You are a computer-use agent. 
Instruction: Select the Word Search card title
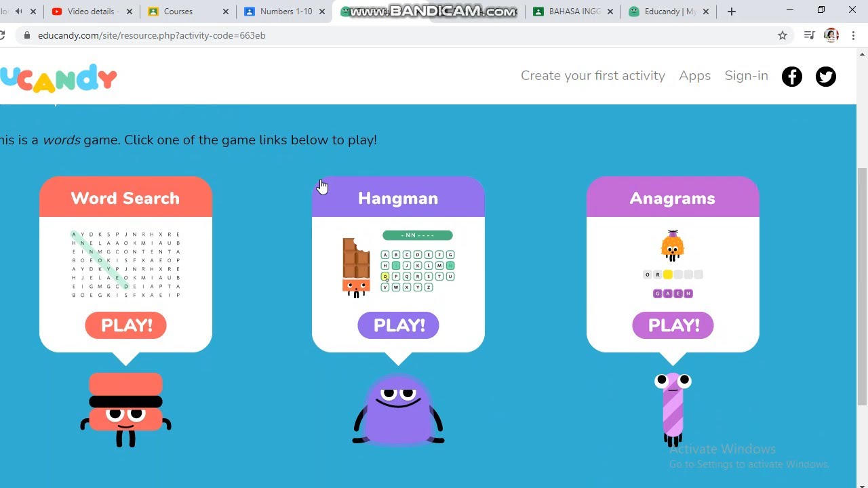coord(125,198)
